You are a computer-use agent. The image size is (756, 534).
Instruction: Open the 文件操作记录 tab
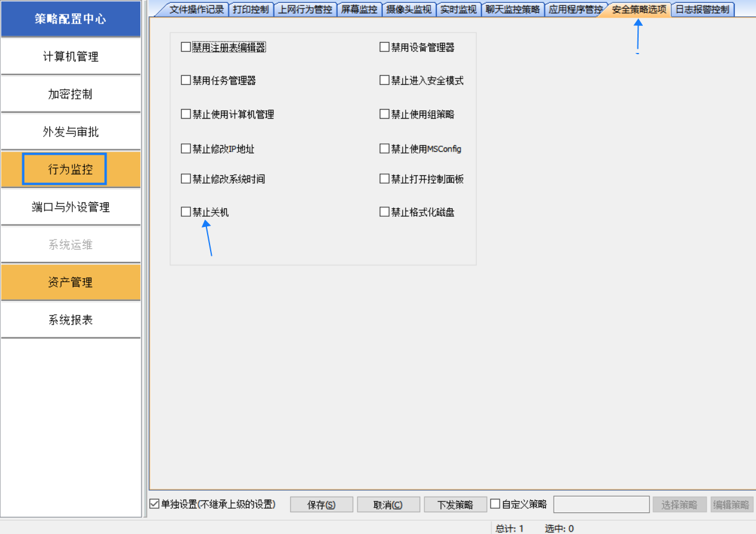coord(199,9)
